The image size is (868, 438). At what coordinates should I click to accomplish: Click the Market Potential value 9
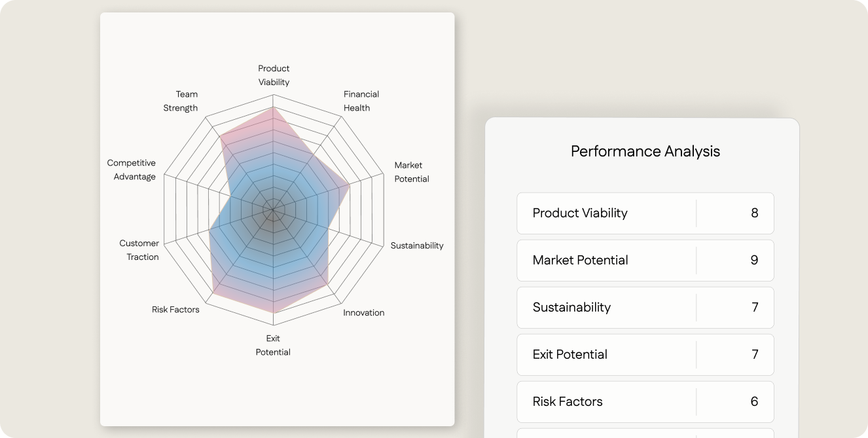click(754, 260)
